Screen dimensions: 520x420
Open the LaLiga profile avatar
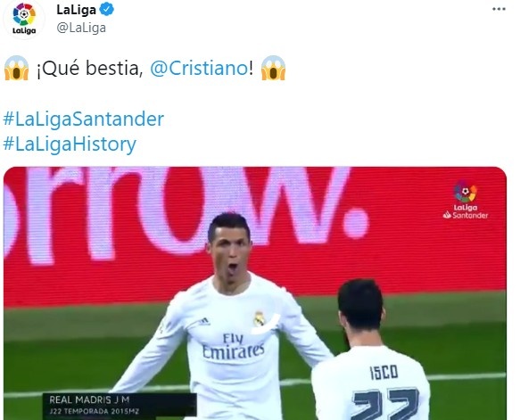pyautogui.click(x=24, y=18)
